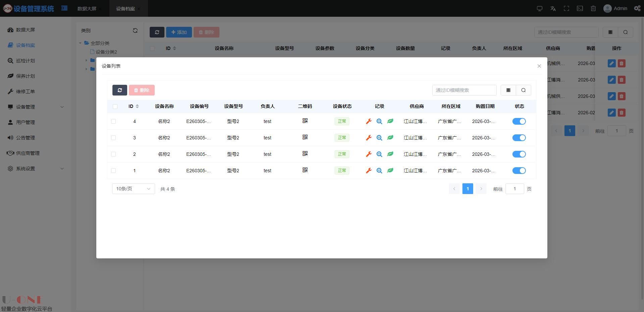The height and width of the screenshot is (312, 644).
Task: Click the inspection magnifier icon for device 2
Action: pos(379,154)
